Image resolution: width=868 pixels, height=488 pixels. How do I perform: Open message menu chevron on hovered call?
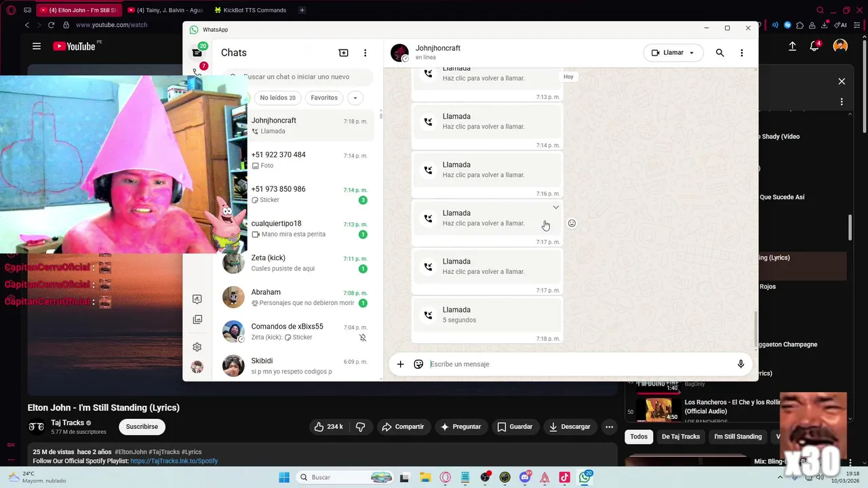tap(555, 207)
